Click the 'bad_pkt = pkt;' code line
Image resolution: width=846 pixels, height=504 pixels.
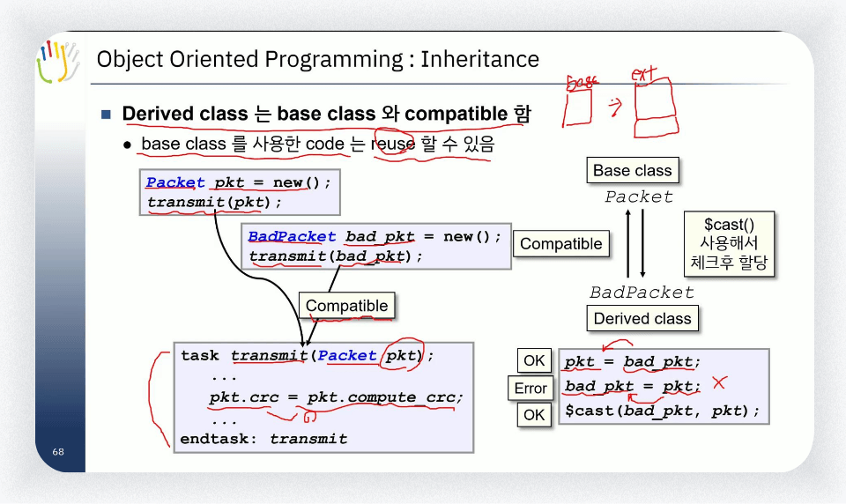[x=633, y=386]
